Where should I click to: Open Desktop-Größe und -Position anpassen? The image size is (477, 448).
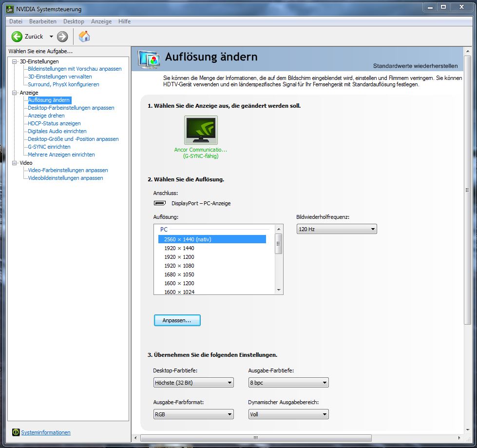click(x=73, y=139)
